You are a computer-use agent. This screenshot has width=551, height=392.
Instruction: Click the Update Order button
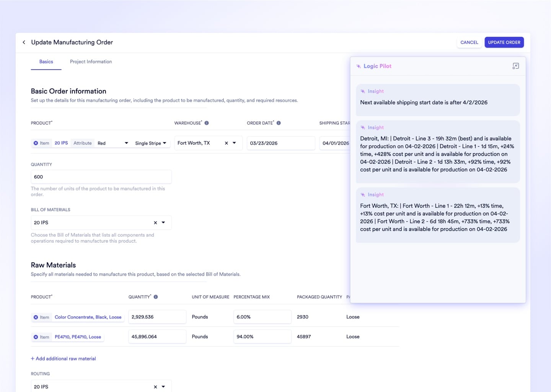tap(504, 42)
